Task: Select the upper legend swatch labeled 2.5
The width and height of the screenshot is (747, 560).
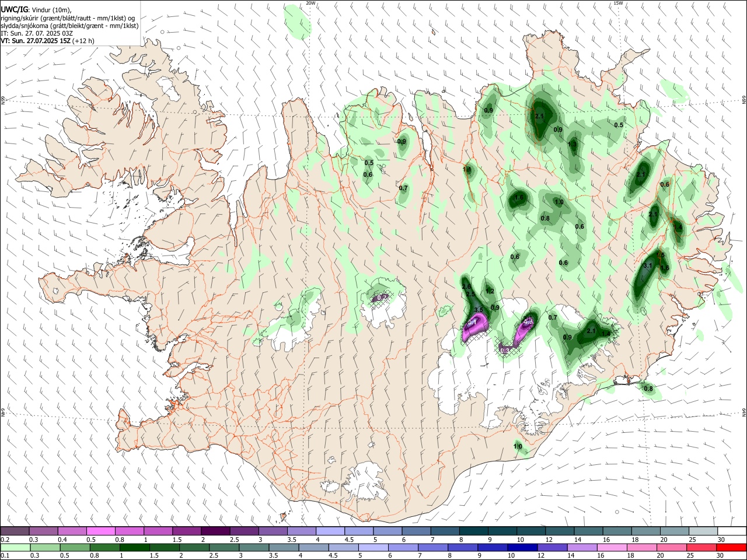Action: 244,531
